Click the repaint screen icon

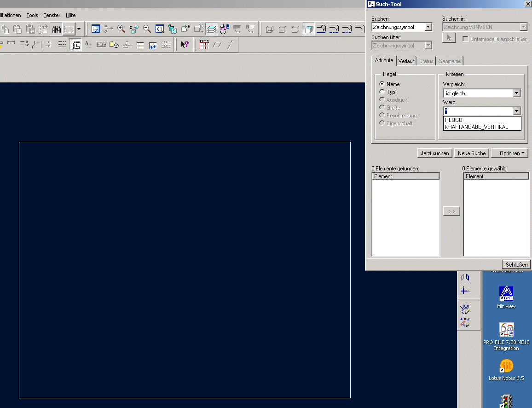pos(96,29)
